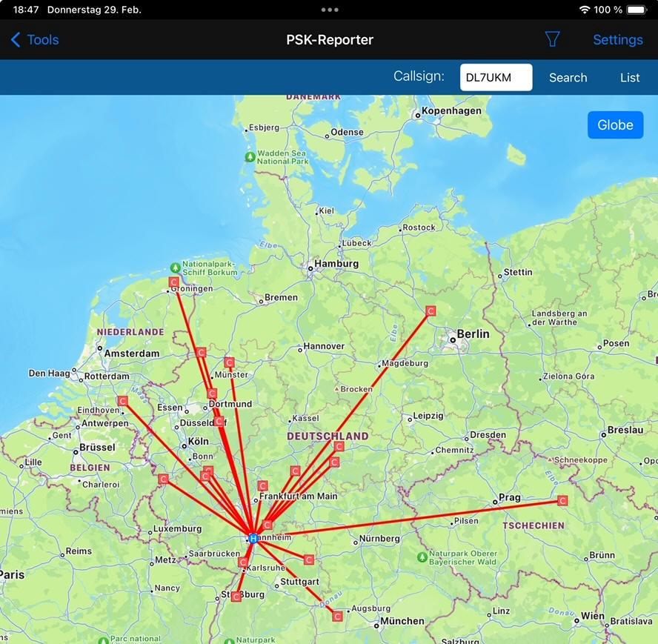Image resolution: width=658 pixels, height=644 pixels.
Task: Tap the Hannover city label
Action: pos(324,346)
